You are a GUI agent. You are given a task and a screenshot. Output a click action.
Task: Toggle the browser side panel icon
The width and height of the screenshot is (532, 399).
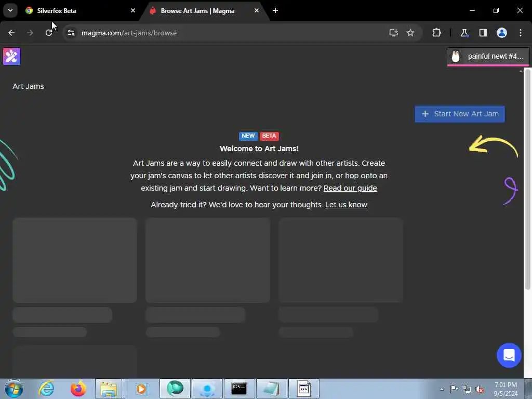[483, 33]
